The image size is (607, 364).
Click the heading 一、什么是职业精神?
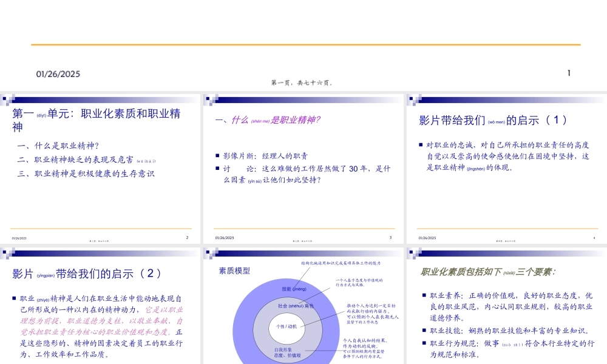click(267, 118)
